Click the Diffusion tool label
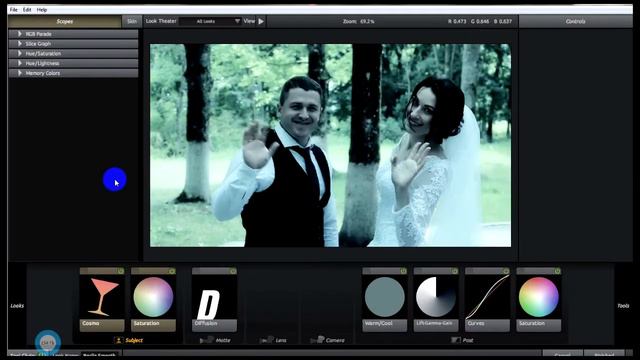Viewport: 640px width, 360px height. click(x=214, y=325)
